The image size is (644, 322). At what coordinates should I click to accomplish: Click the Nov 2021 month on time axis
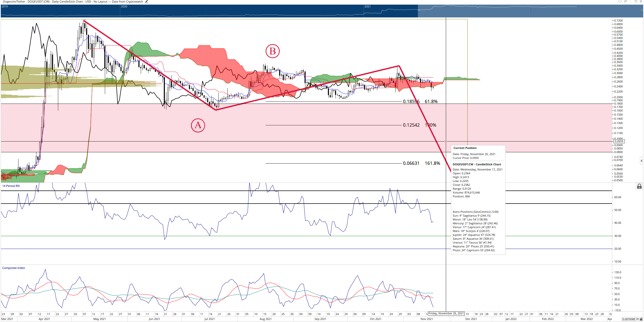tap(427, 319)
